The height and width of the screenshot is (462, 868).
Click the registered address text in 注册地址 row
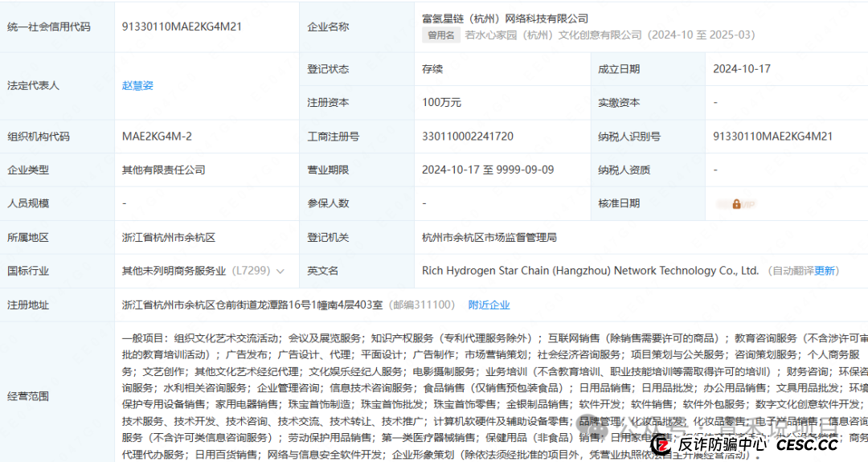click(252, 305)
